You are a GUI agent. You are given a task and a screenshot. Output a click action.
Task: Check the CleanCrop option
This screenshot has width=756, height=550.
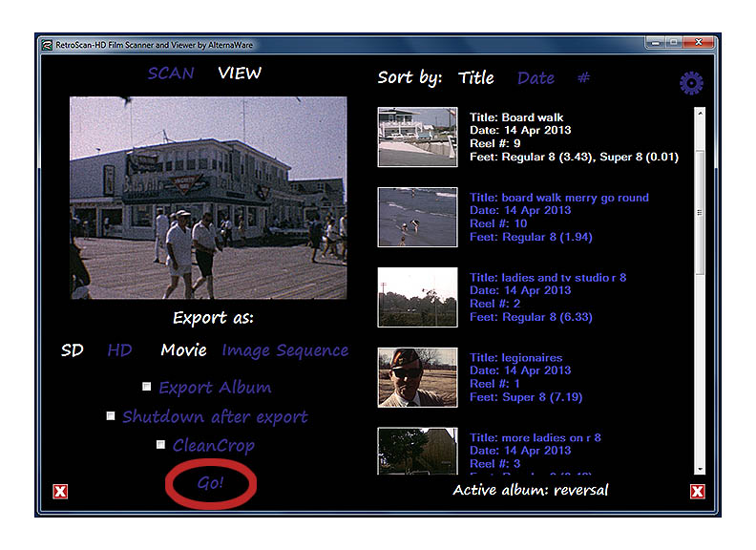pyautogui.click(x=160, y=445)
